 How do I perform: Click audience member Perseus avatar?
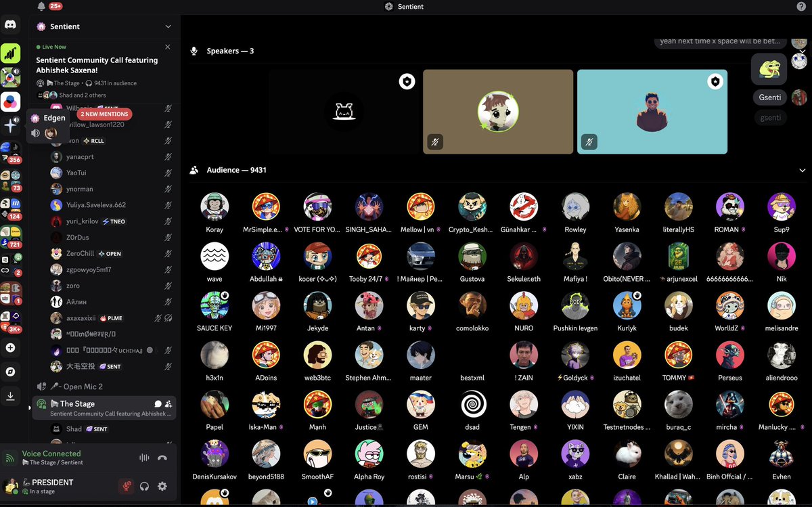point(730,355)
